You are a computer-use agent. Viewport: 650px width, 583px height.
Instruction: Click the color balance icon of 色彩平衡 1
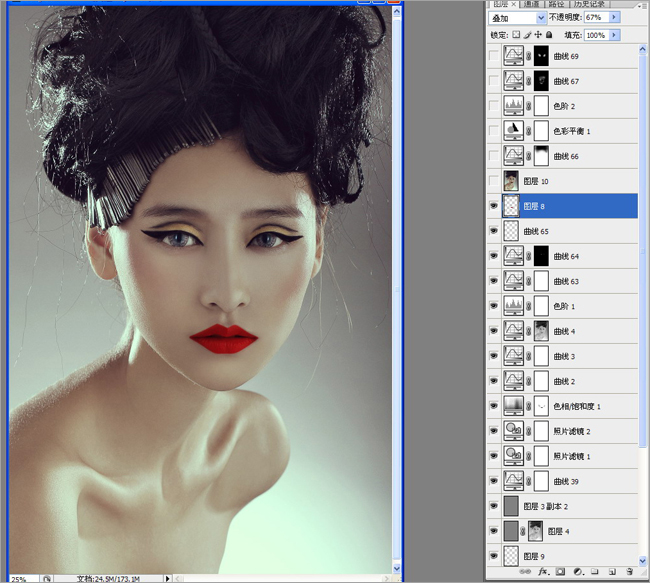point(514,131)
